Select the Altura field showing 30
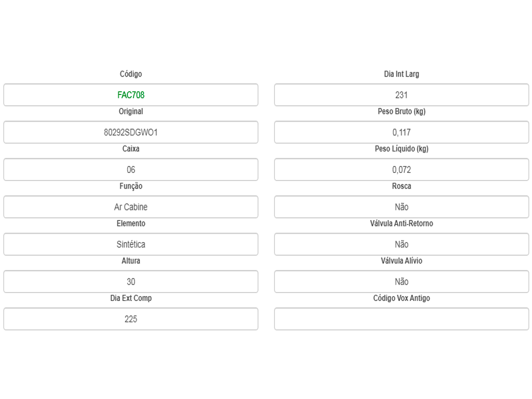 click(x=131, y=281)
